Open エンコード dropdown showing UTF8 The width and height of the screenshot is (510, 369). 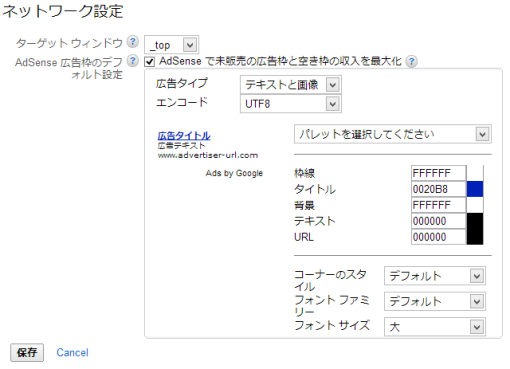click(x=291, y=104)
